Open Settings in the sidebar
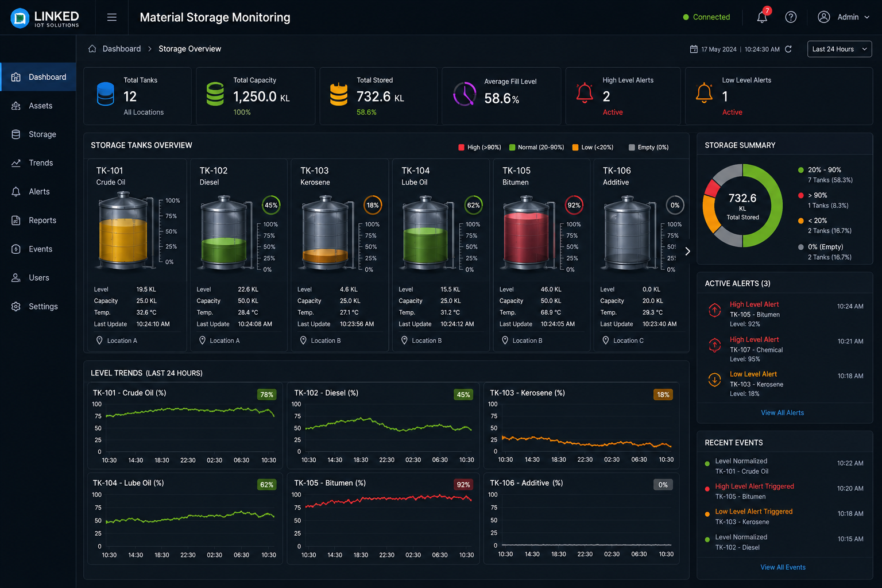Viewport: 882px width, 588px height. (38, 307)
